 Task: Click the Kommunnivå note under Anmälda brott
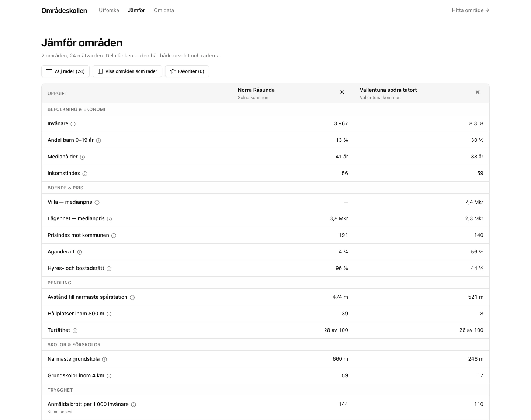pyautogui.click(x=60, y=412)
